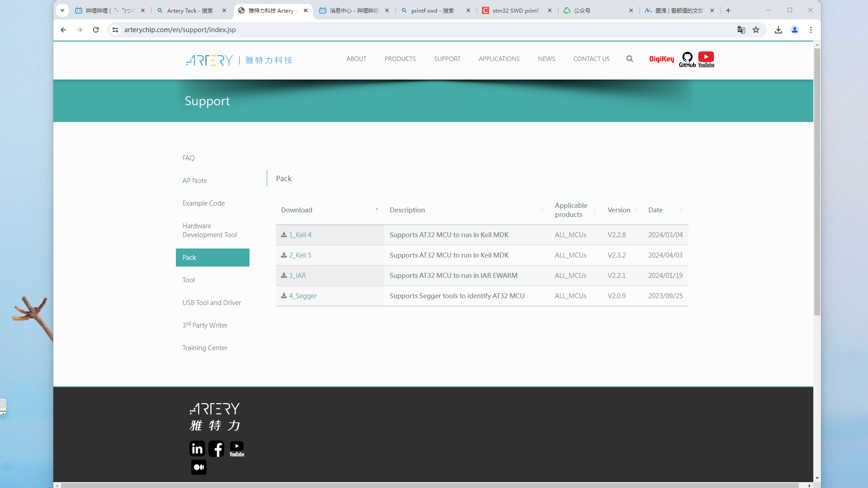
Task: Open the PRODUCTS navigation menu
Action: (x=400, y=59)
